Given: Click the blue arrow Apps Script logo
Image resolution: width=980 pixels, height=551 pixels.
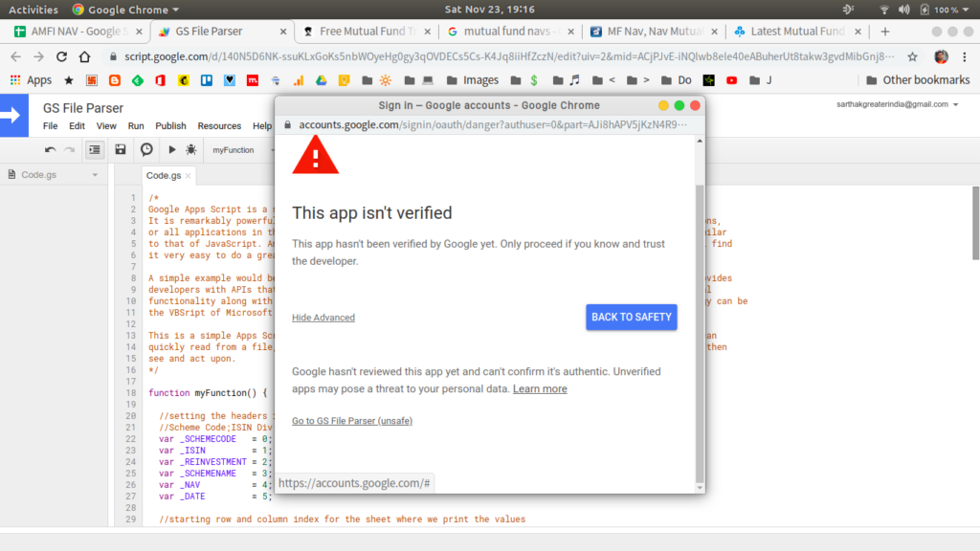Looking at the screenshot, I should click(13, 116).
